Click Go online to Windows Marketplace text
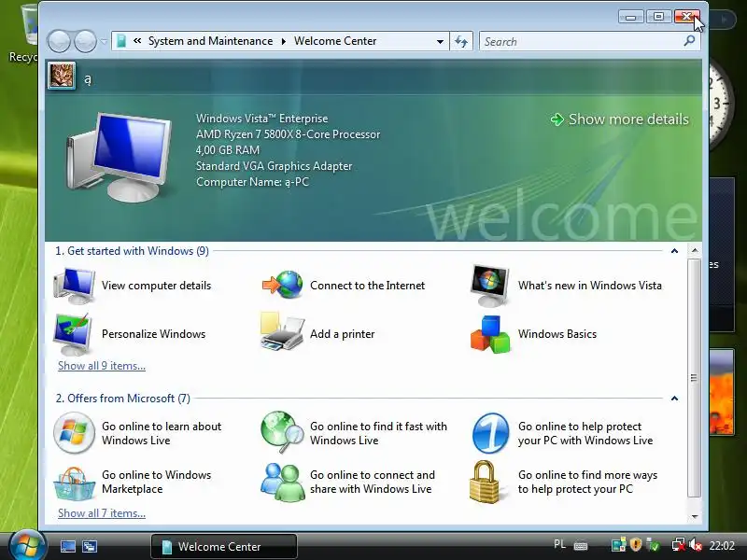 pyautogui.click(x=156, y=482)
